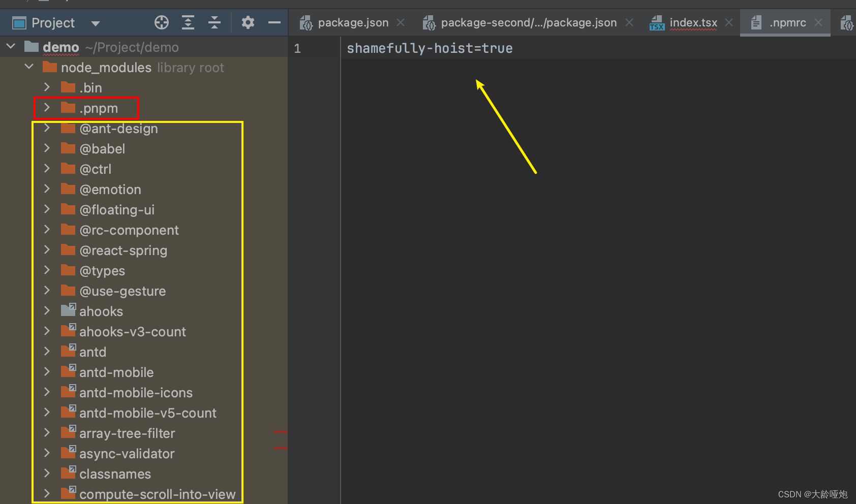The height and width of the screenshot is (504, 856).
Task: Expand the @ant-design folder
Action: (47, 128)
